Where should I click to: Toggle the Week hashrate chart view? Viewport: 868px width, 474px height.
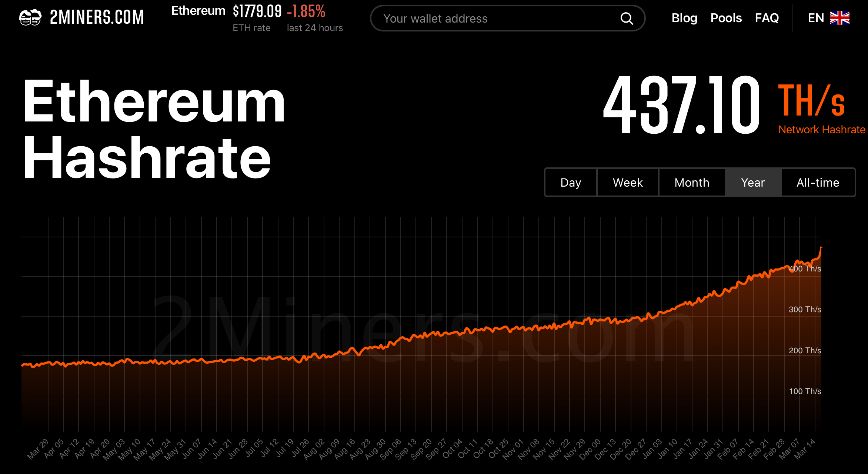click(x=628, y=181)
